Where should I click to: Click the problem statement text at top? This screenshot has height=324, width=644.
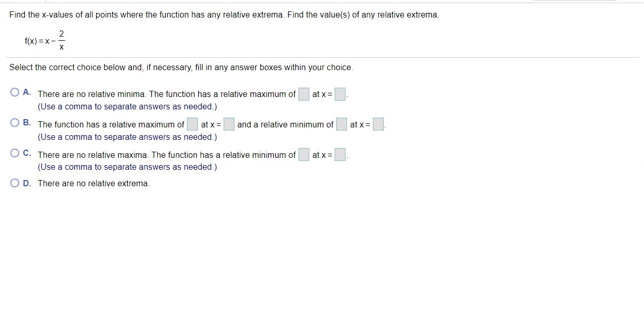[224, 14]
